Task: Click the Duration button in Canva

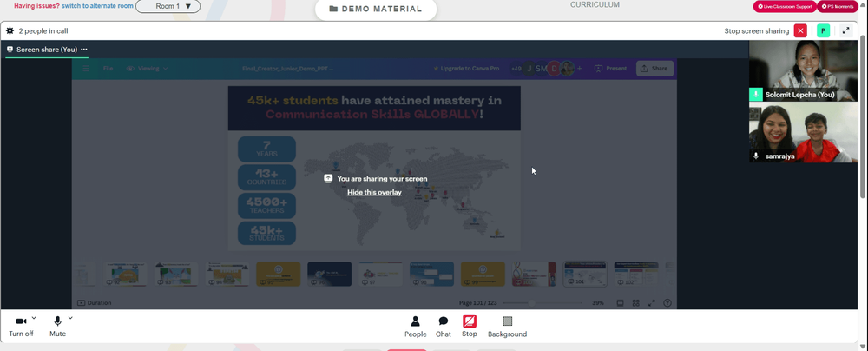Action: [x=94, y=303]
